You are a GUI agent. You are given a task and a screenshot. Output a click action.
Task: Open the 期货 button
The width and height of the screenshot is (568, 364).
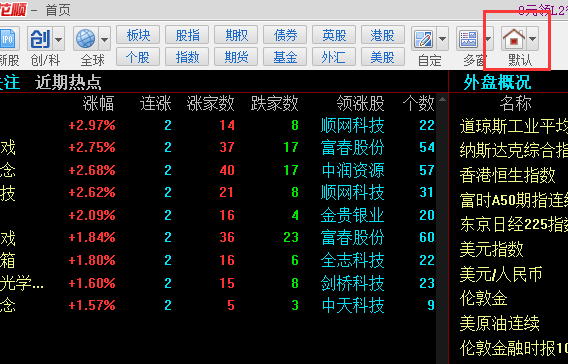[x=236, y=57]
